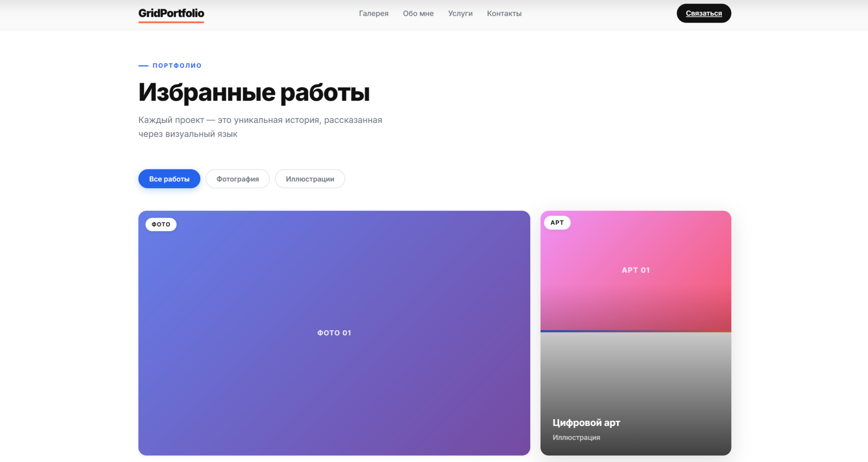868x462 pixels.
Task: Show only Иллюстрации works
Action: (x=310, y=179)
